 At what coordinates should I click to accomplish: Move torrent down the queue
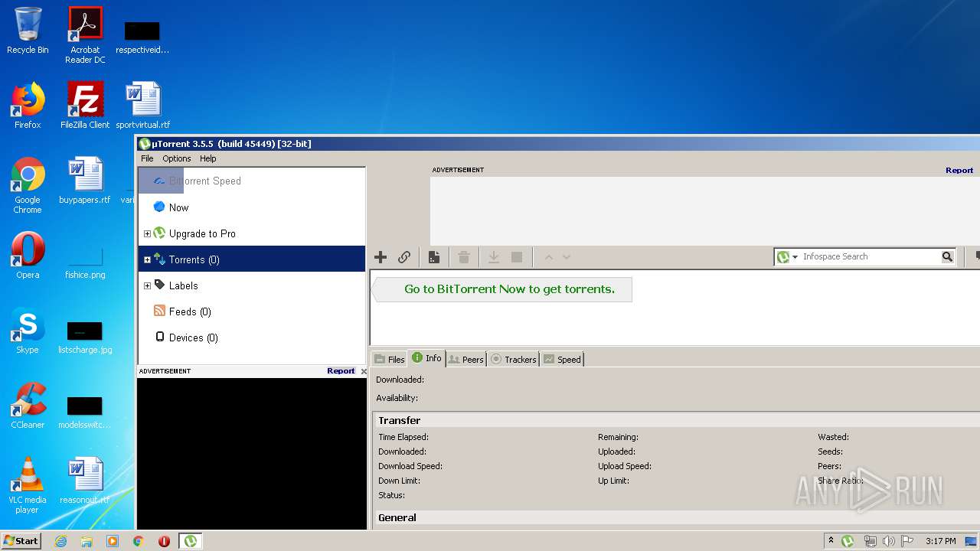(x=567, y=257)
